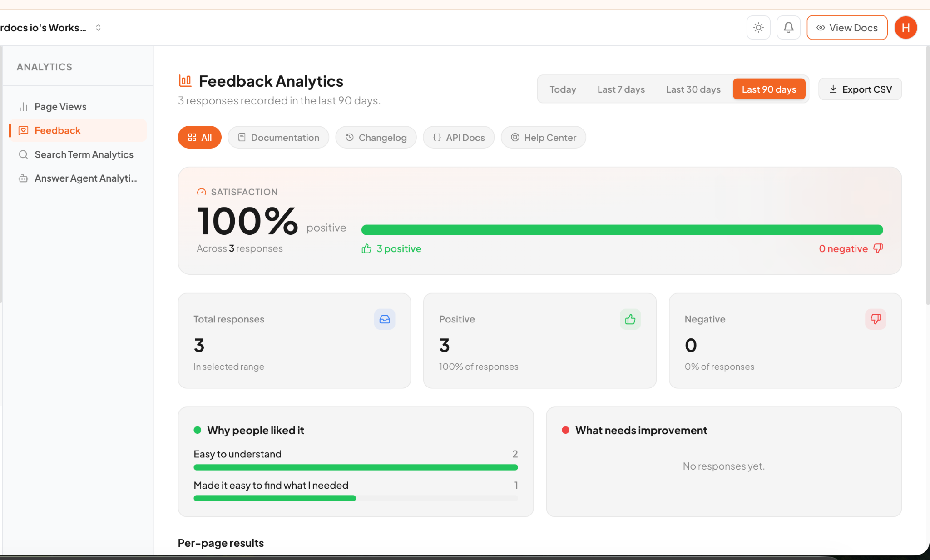The image size is (930, 560).
Task: Click the Easy to understand bar
Action: [x=356, y=467]
